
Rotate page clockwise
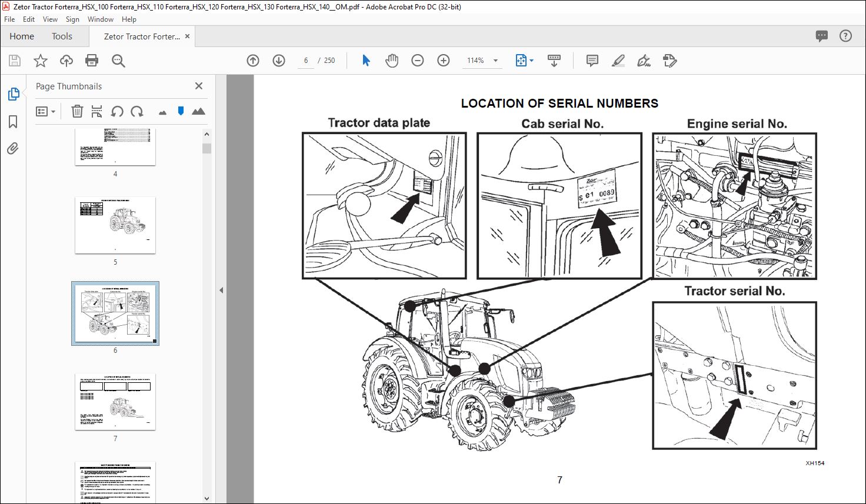137,111
